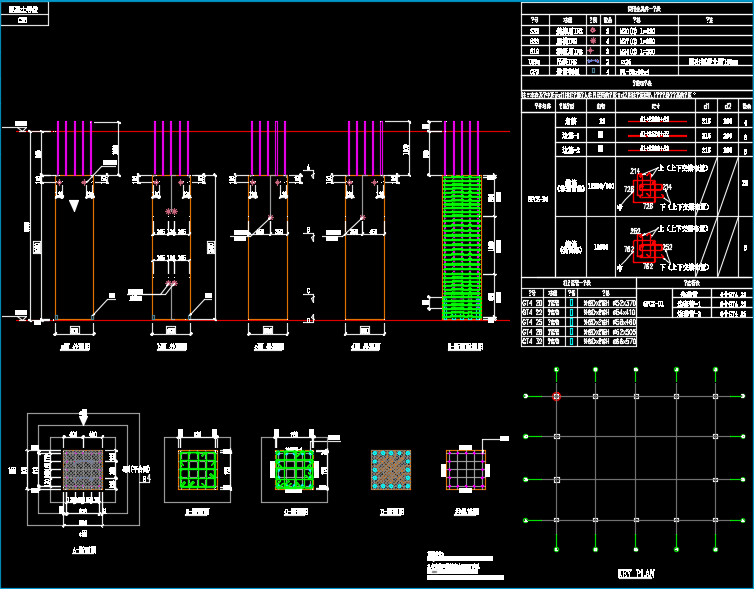Image resolution: width=754 pixels, height=589 pixels.
Task: Select the pink star bolt symbol in second elevation
Action: [170, 212]
